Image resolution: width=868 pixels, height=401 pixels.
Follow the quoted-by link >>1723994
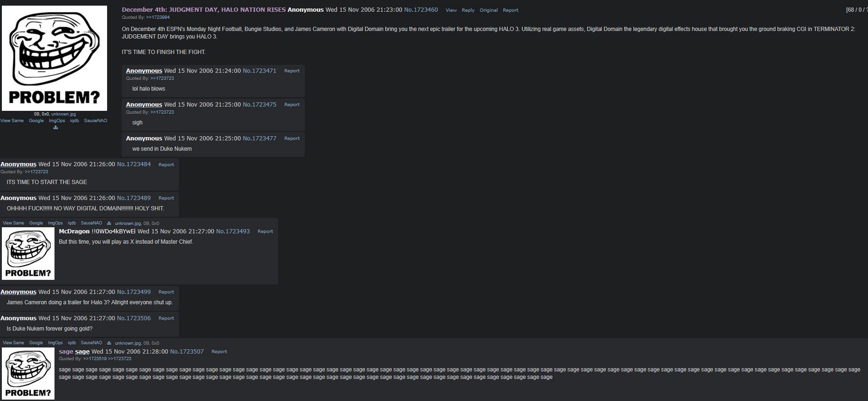pyautogui.click(x=158, y=17)
